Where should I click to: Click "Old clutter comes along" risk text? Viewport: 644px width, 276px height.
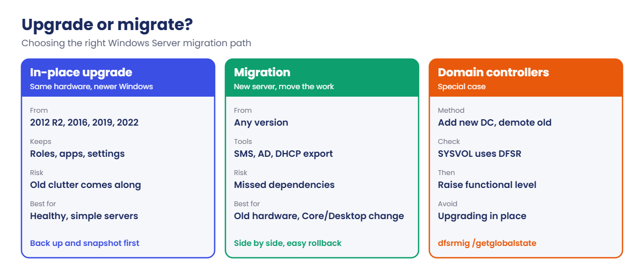85,185
